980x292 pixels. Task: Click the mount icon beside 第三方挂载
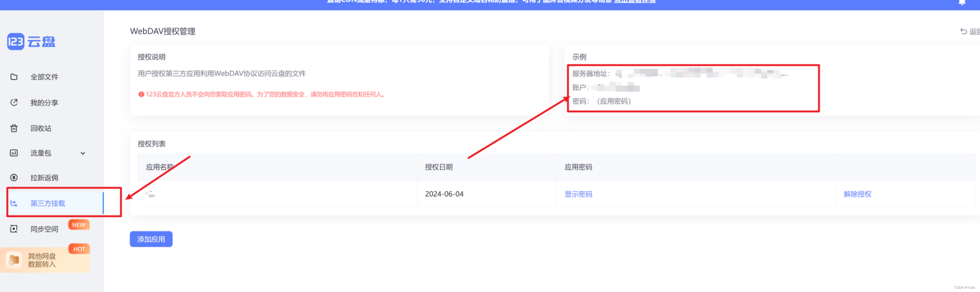pyautogui.click(x=14, y=203)
